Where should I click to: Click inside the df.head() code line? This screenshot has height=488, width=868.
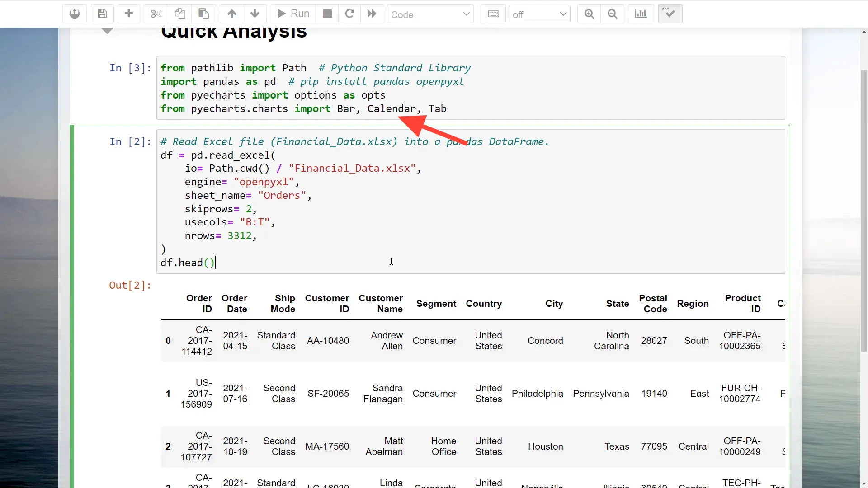click(188, 263)
